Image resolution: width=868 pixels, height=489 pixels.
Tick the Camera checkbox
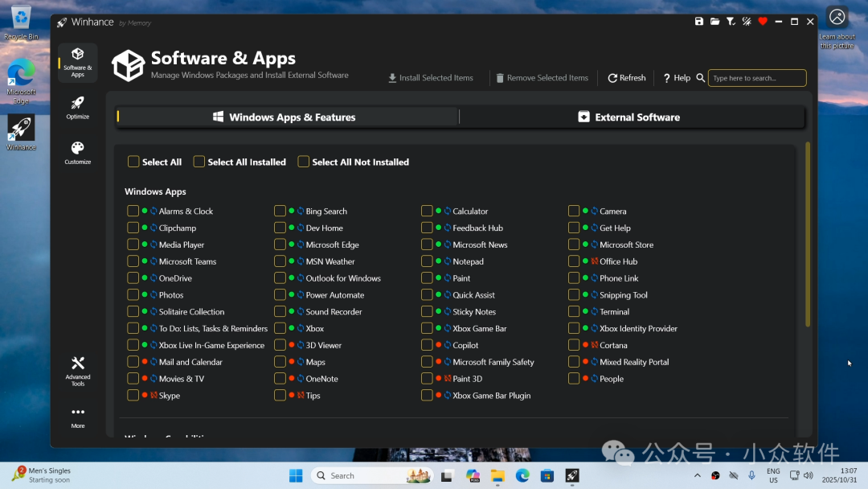click(x=574, y=211)
